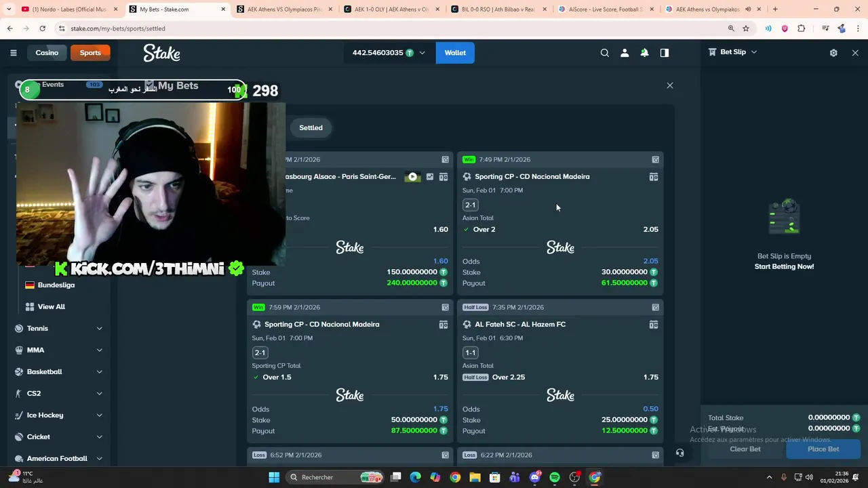Switch to BIL 0-0 RSO browser tab
The width and height of the screenshot is (868, 488).
point(498,9)
